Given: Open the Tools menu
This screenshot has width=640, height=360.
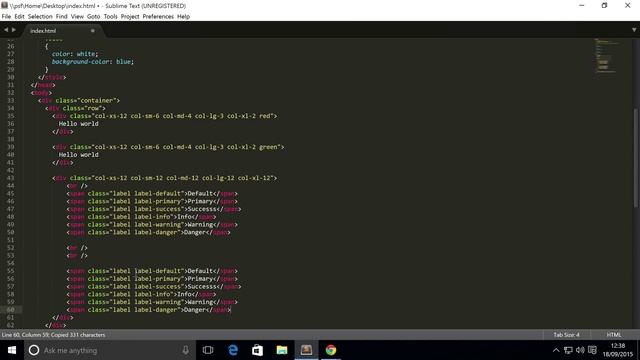Looking at the screenshot, I should pos(110,17).
